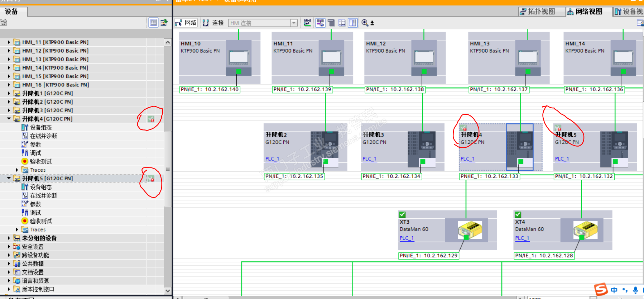The image size is (644, 299).
Task: Click the 网络 networking mode button
Action: (x=186, y=23)
